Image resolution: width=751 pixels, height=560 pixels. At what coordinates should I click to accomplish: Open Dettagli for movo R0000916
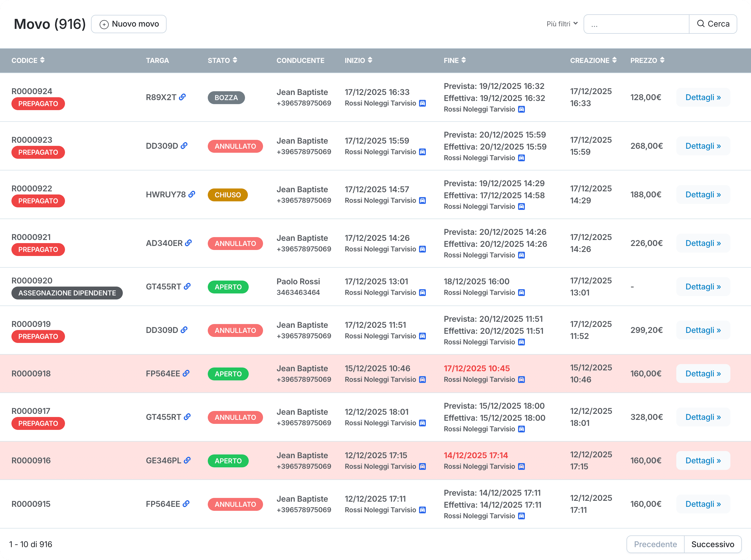[703, 460]
